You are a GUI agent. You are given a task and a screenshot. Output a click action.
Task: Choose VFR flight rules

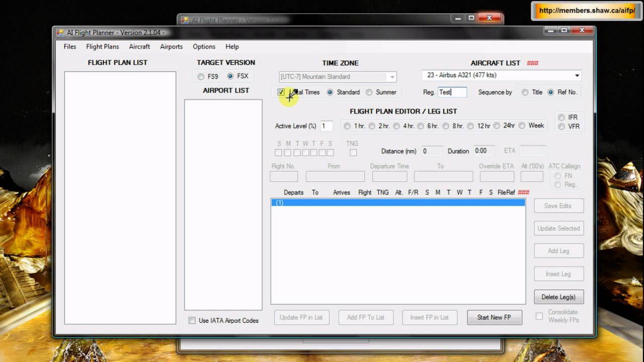(561, 127)
